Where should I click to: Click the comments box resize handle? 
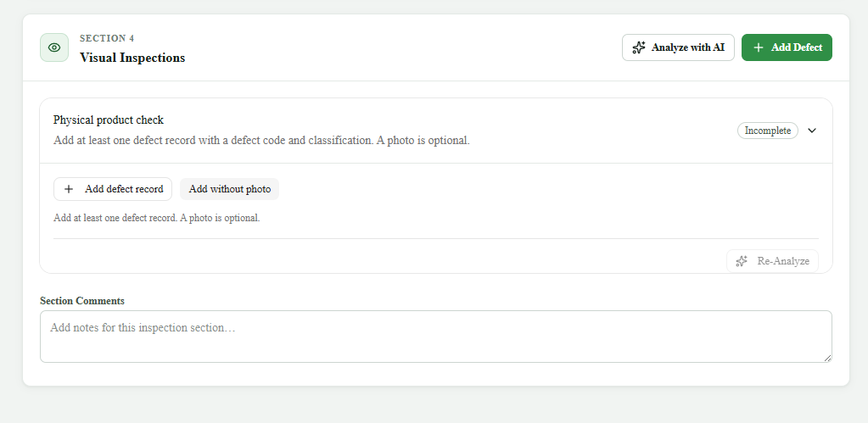827,359
